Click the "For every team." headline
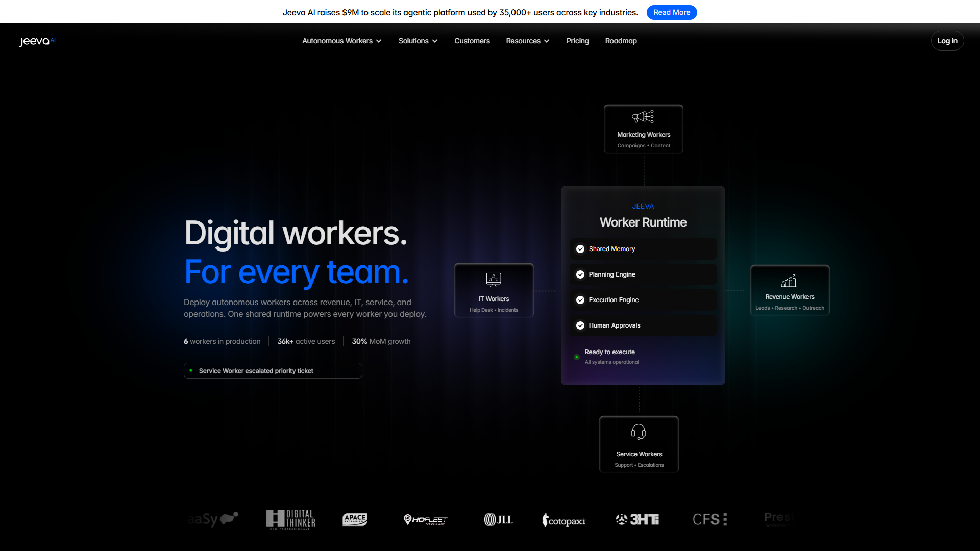 [x=297, y=272]
